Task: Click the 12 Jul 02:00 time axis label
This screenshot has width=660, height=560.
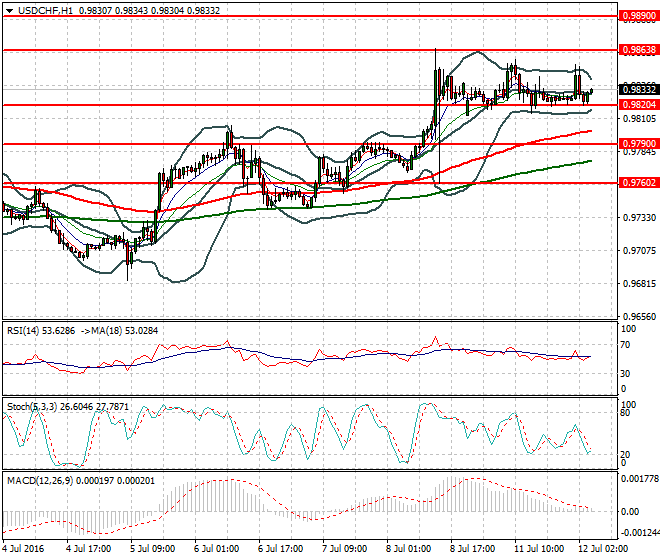Action: [x=603, y=549]
